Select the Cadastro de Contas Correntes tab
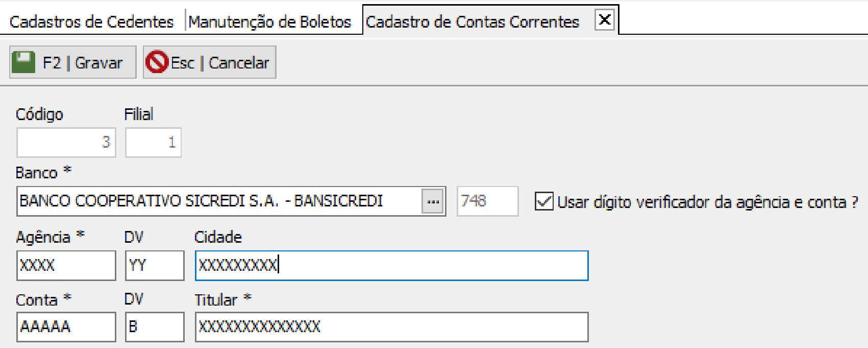868x348 pixels. point(473,21)
